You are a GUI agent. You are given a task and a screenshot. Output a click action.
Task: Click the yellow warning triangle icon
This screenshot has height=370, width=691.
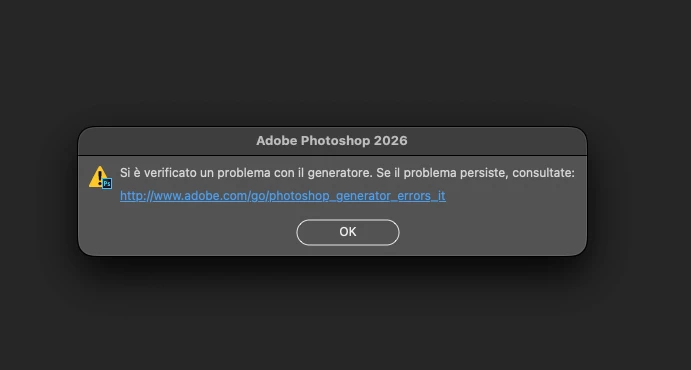100,177
